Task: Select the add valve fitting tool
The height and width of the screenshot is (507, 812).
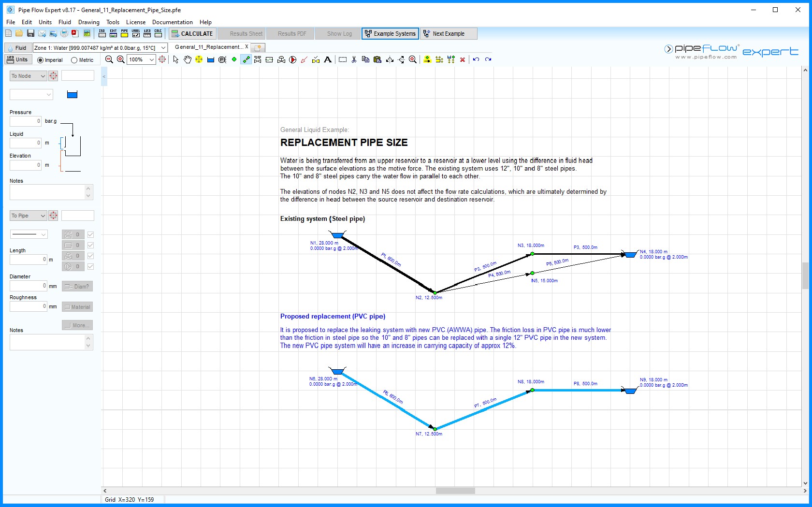Action: (x=258, y=59)
